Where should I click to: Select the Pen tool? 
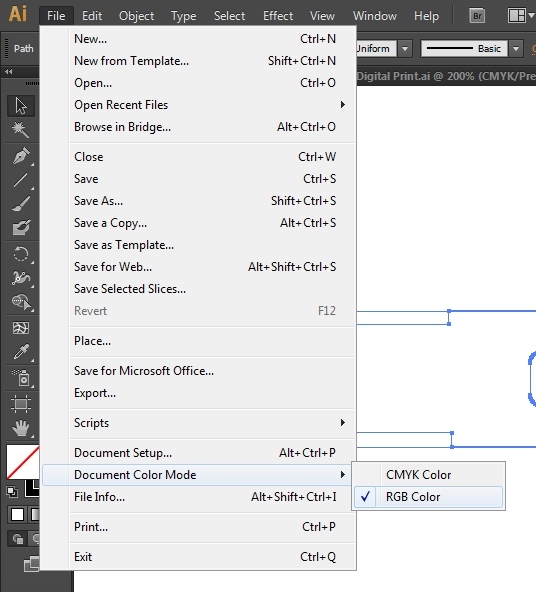tap(21, 156)
